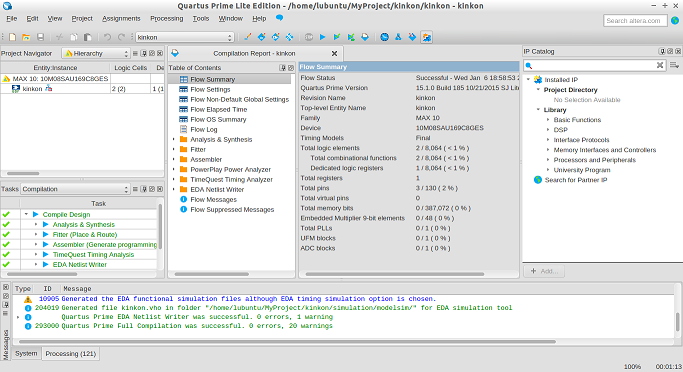Screen dimensions: 683x372
Task: Click the small blue flask-shaped toolbar icon
Action: point(398,37)
